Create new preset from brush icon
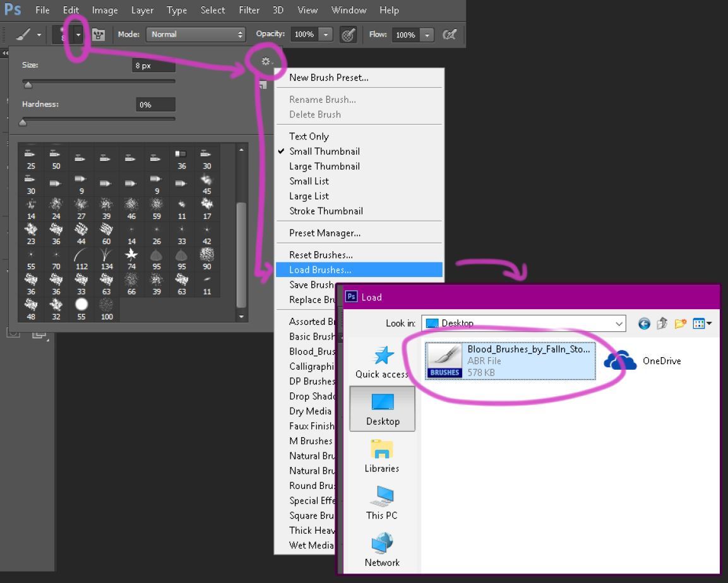This screenshot has width=728, height=583. (x=263, y=85)
